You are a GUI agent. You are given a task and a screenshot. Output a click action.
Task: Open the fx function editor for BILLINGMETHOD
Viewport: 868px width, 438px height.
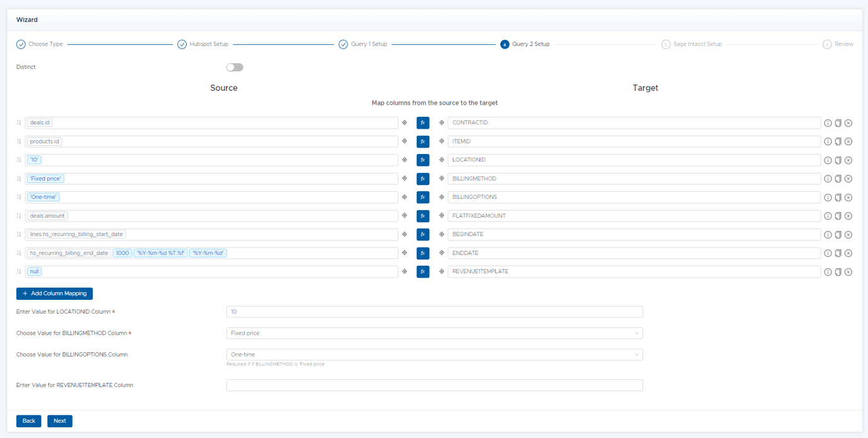423,179
